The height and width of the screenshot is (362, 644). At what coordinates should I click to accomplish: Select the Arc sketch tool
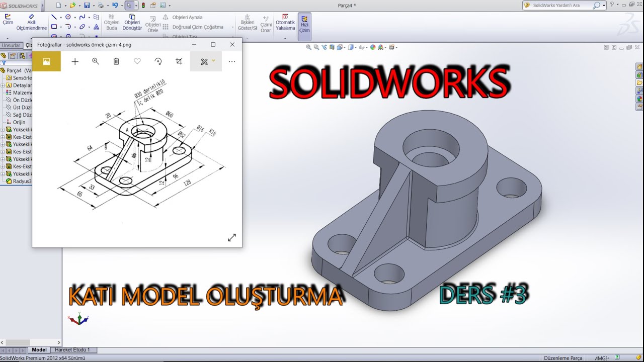(68, 27)
